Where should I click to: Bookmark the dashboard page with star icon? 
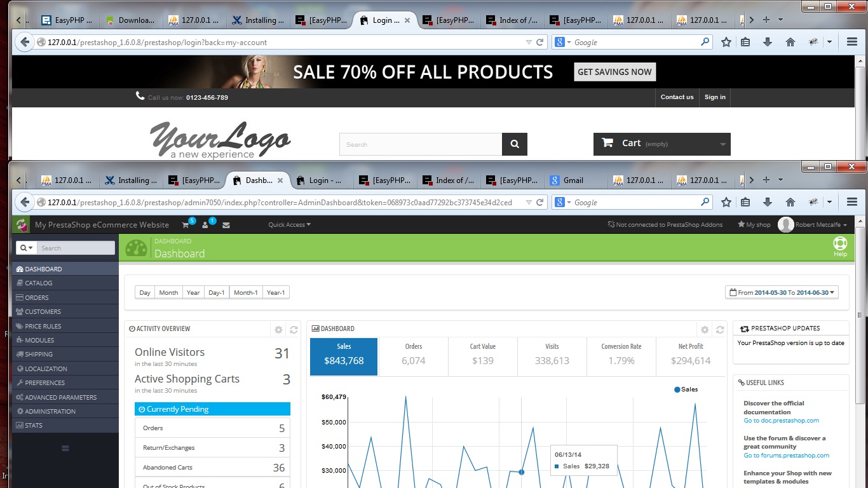tap(726, 203)
